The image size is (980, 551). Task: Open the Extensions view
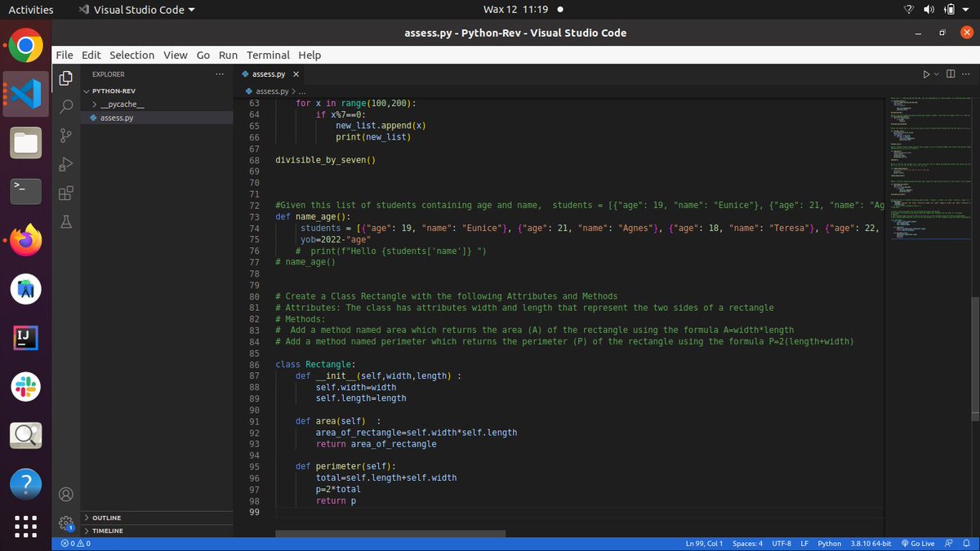[x=66, y=193]
